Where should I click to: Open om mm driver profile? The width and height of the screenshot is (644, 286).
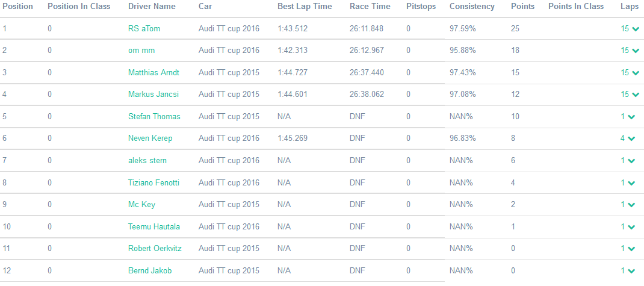coord(141,51)
